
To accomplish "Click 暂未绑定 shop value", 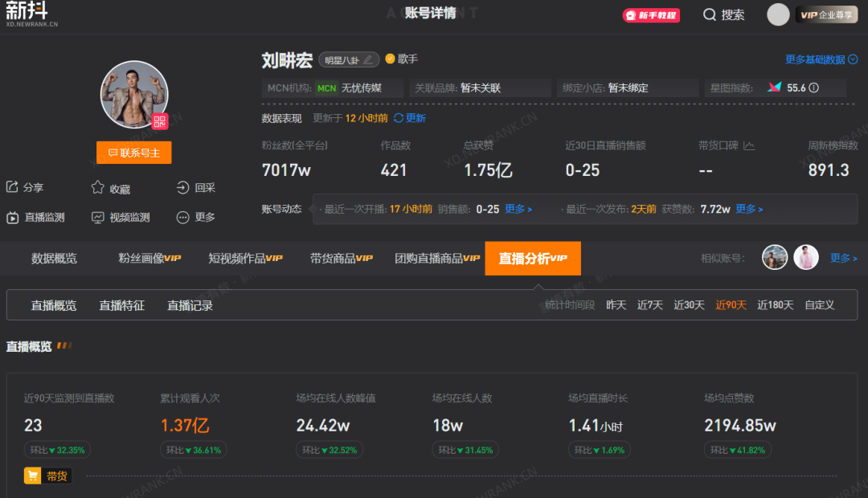I will click(628, 88).
